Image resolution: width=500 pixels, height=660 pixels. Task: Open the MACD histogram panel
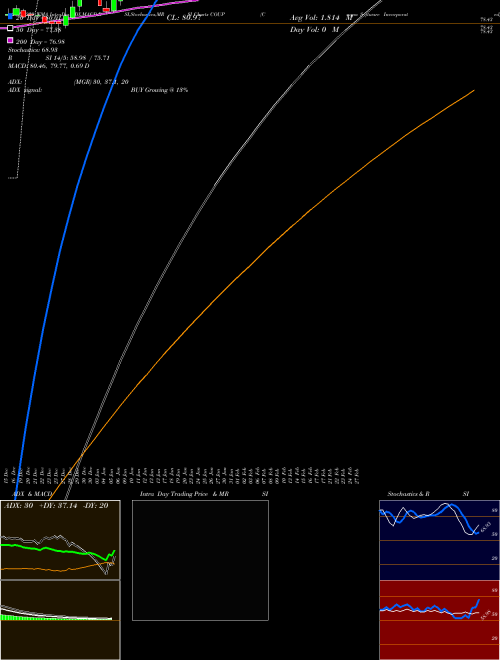pos(60,620)
